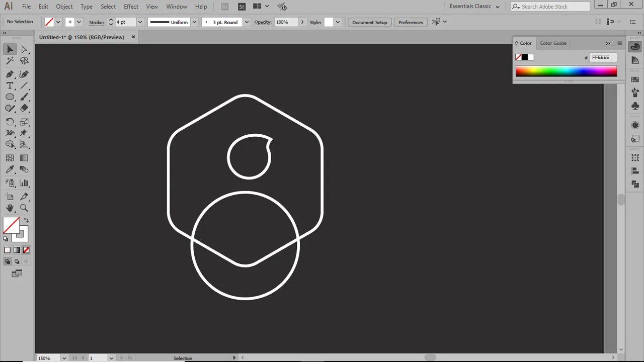The width and height of the screenshot is (644, 362).
Task: Open the Window menu
Action: (177, 7)
